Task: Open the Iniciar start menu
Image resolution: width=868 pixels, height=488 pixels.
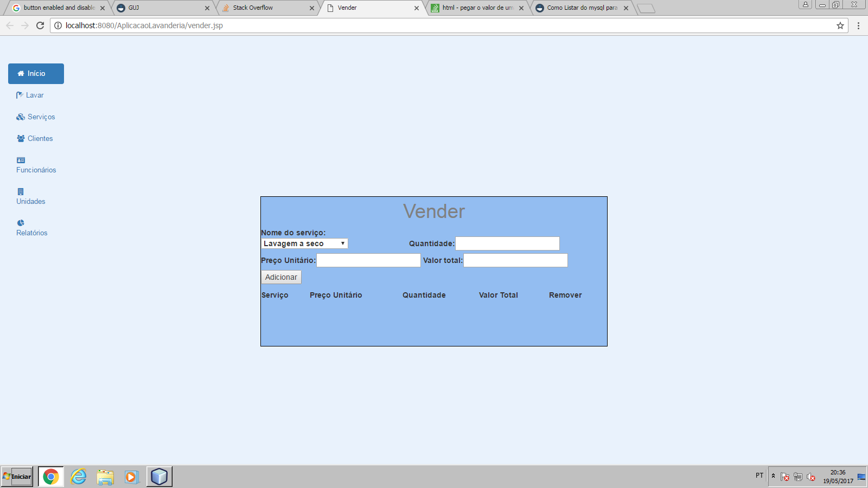Action: coord(17,477)
